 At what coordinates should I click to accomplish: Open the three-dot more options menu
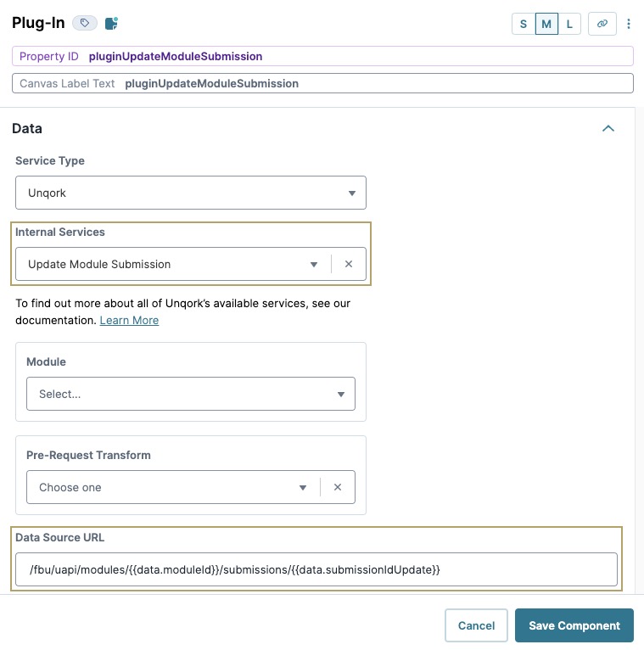pyautogui.click(x=629, y=24)
